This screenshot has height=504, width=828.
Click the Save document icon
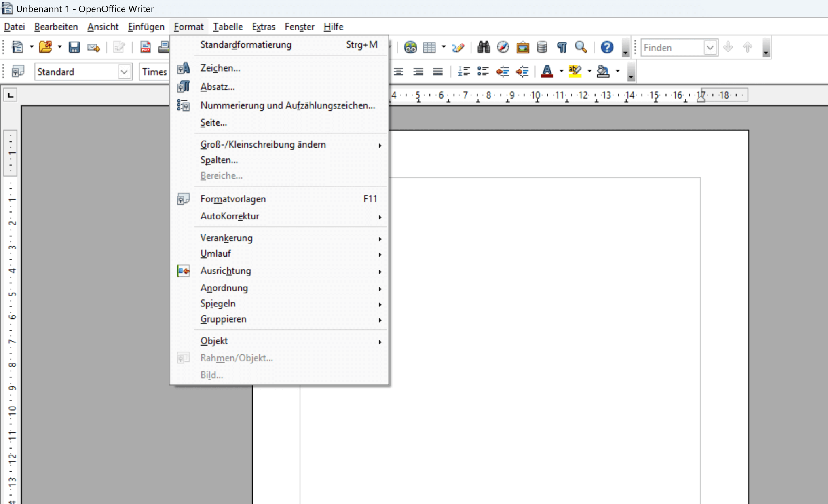coord(74,47)
